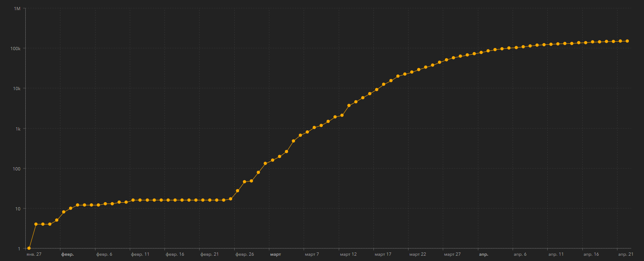Select the 'февр. 26' date label

click(244, 254)
